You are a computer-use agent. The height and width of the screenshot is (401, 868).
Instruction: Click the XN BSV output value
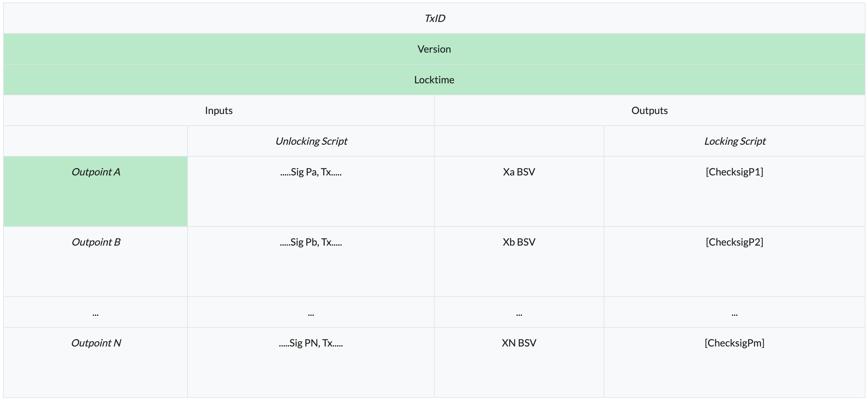coord(519,343)
